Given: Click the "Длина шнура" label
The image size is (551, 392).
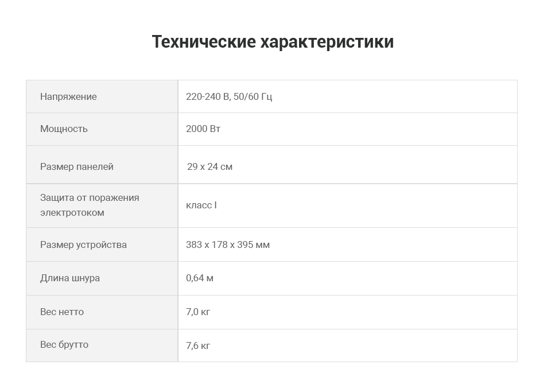Looking at the screenshot, I should (70, 278).
